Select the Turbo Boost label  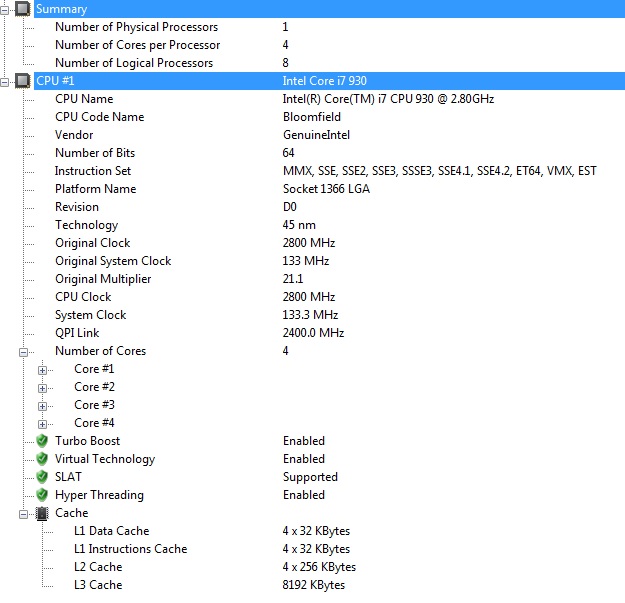point(87,441)
